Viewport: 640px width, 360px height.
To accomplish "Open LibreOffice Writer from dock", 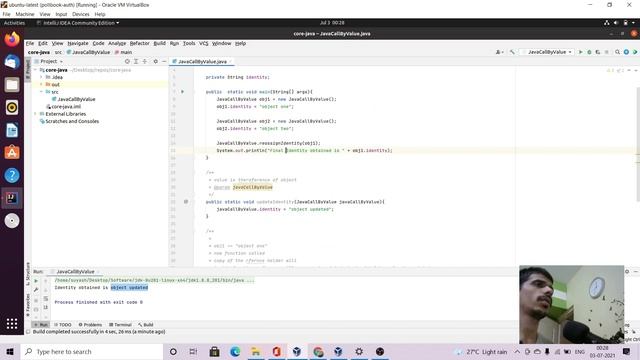I will 12,130.
